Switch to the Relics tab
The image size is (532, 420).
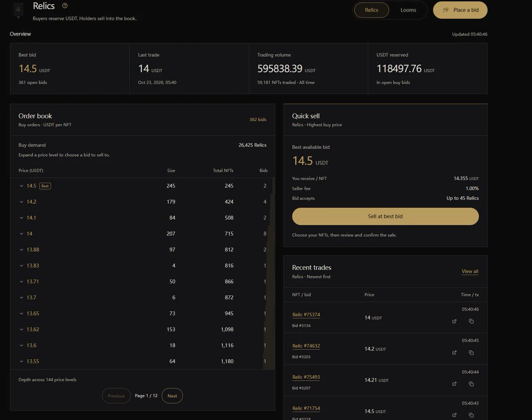click(x=372, y=10)
